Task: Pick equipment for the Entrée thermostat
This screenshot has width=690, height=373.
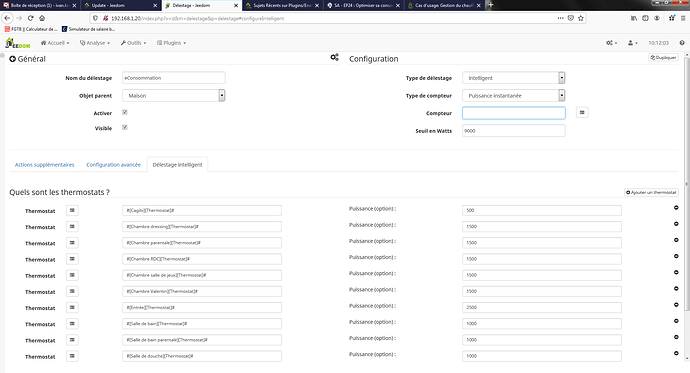Action: tap(72, 307)
